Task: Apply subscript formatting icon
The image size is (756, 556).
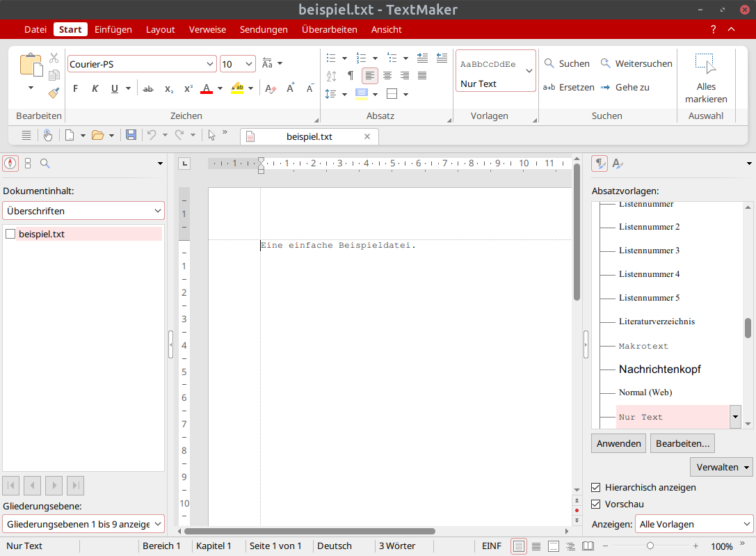Action: click(x=169, y=89)
